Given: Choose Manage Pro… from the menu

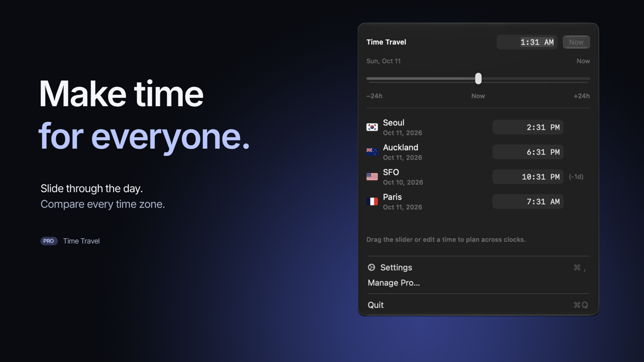Looking at the screenshot, I should coord(478,283).
